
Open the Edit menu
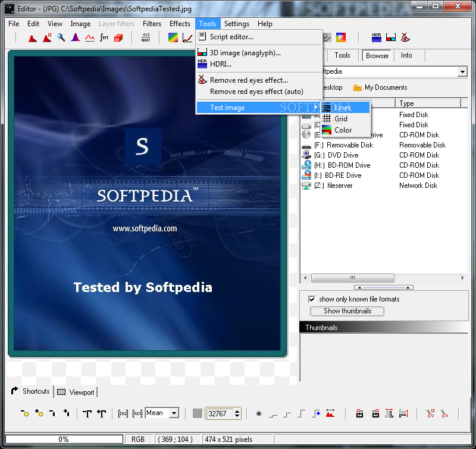click(33, 24)
